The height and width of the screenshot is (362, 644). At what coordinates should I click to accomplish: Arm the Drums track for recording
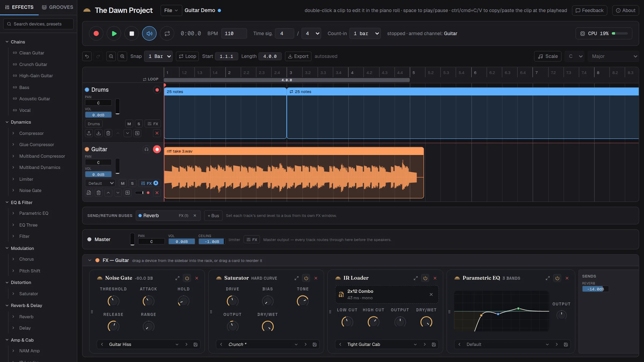click(x=157, y=90)
